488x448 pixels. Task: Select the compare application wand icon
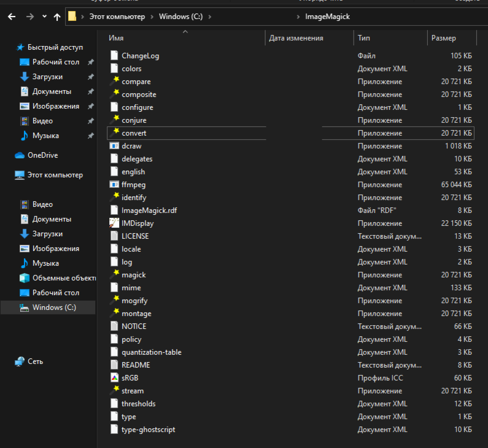[x=114, y=81]
